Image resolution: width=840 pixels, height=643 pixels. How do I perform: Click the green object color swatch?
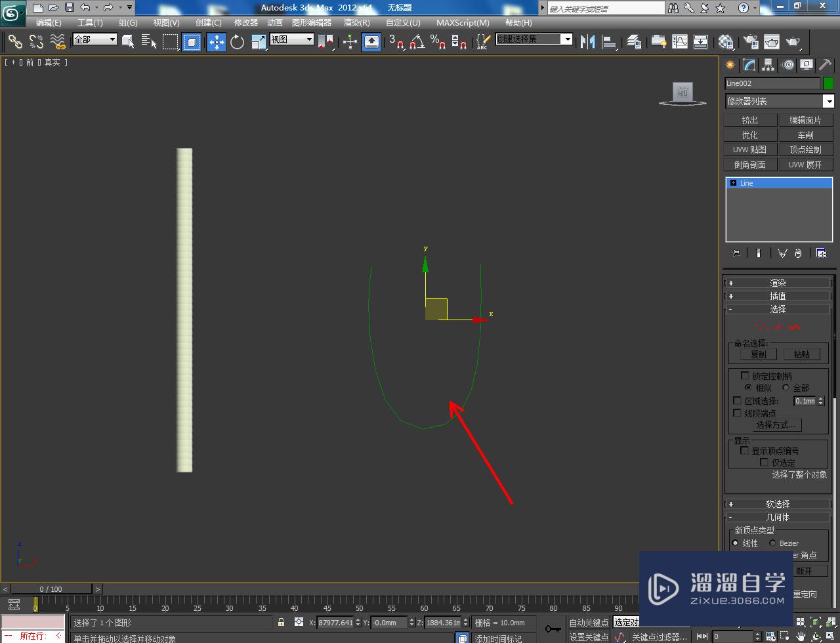tap(828, 83)
